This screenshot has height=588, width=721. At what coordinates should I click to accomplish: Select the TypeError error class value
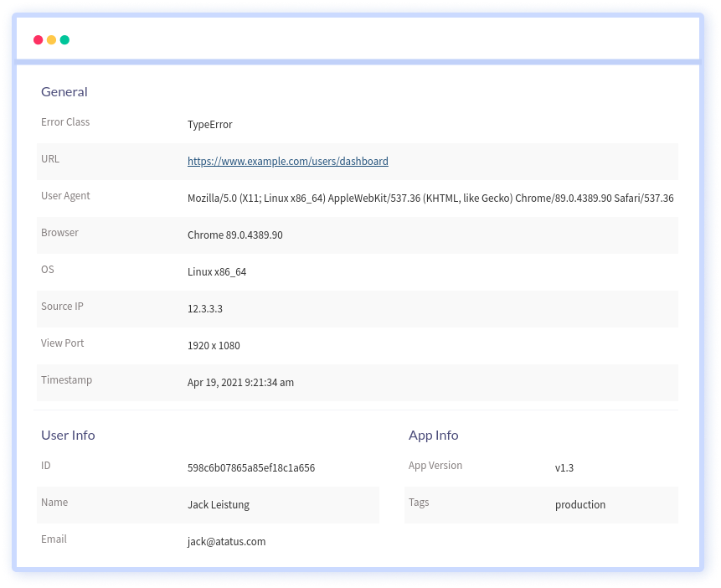tap(209, 125)
